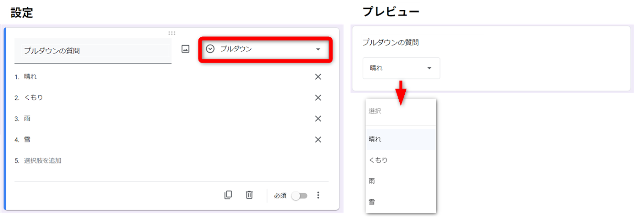Screen dimensions: 644x217
Task: Edit the プルダウンの質問 title field
Action: 93,51
